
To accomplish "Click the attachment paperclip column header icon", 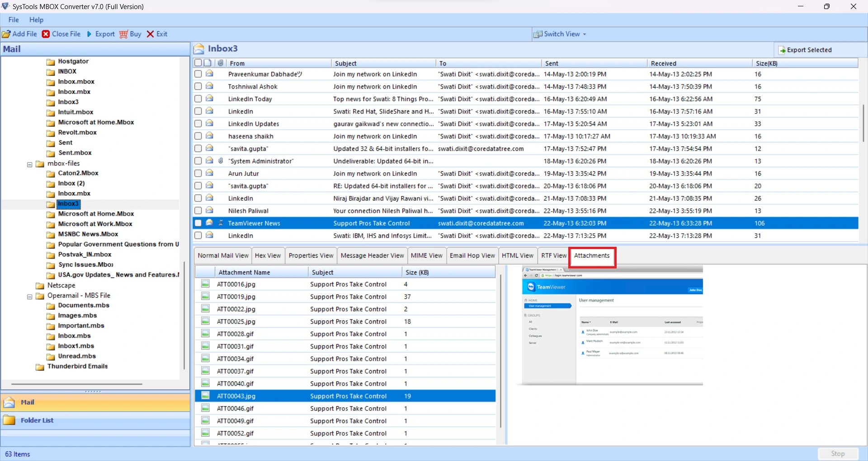I will [x=221, y=63].
